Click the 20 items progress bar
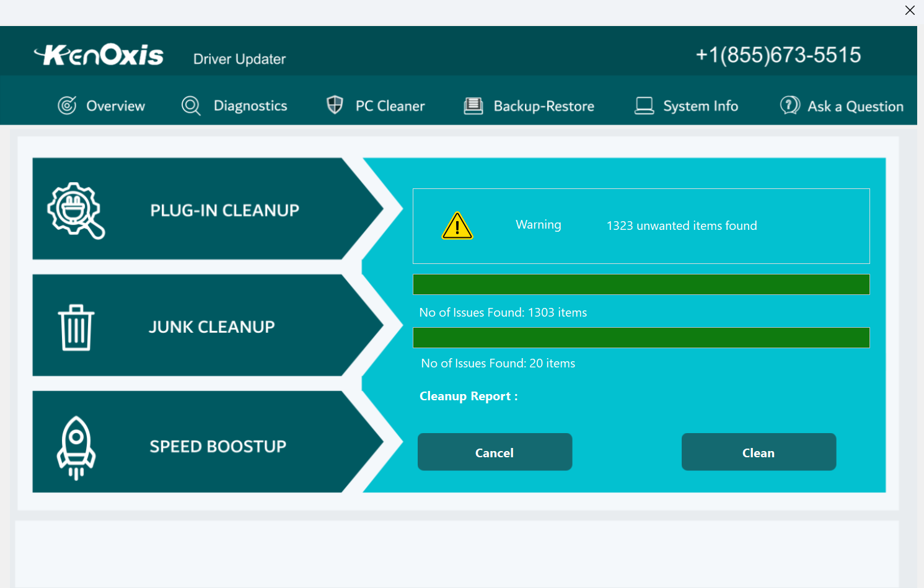Screen dimensions: 924x588 [642, 337]
